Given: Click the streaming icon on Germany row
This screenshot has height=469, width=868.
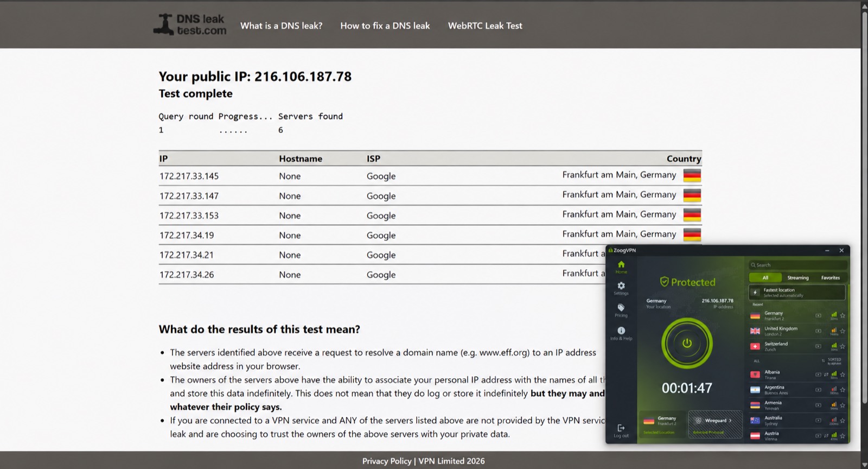Looking at the screenshot, I should 819,315.
